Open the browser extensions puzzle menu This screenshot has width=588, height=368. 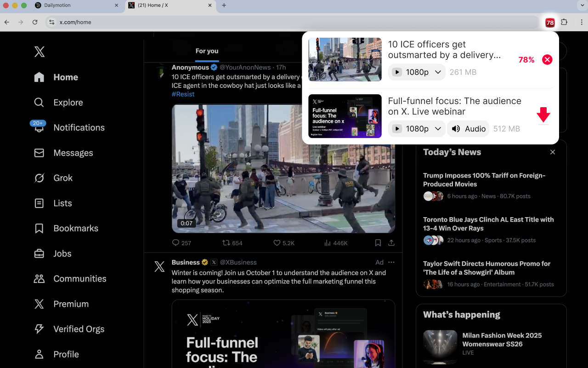tap(565, 22)
